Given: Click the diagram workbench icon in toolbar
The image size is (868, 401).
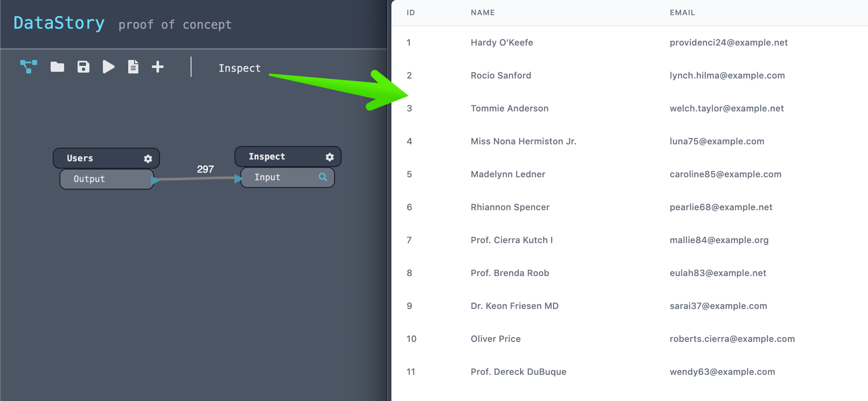Looking at the screenshot, I should [x=29, y=67].
